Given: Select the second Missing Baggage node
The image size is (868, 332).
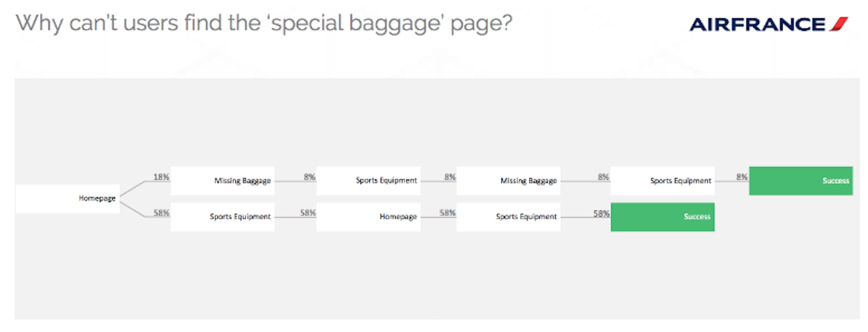Looking at the screenshot, I should tap(508, 181).
